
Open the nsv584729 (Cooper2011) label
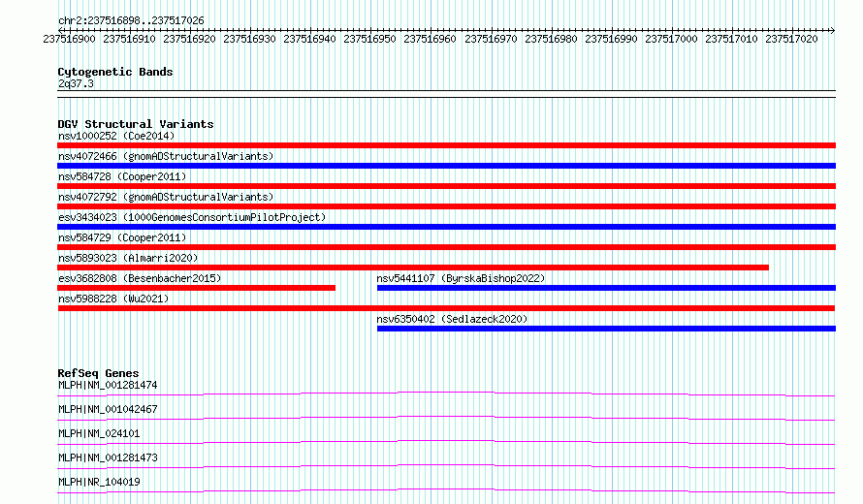122,237
